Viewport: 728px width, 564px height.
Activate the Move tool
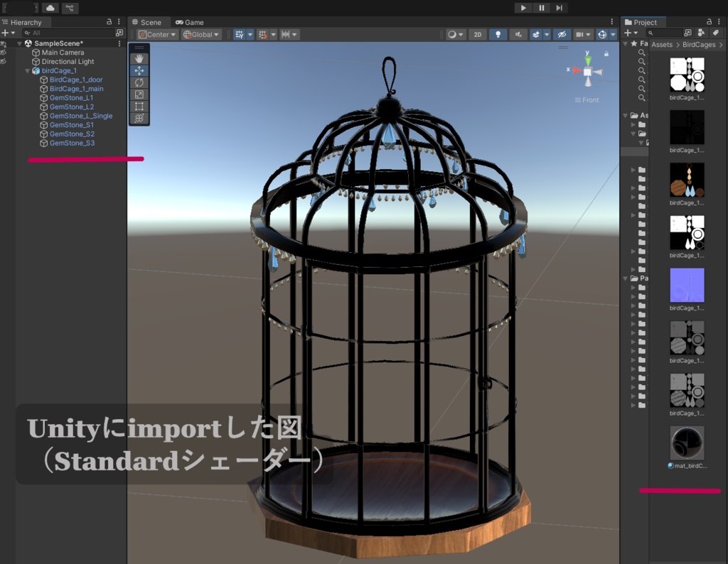[139, 70]
